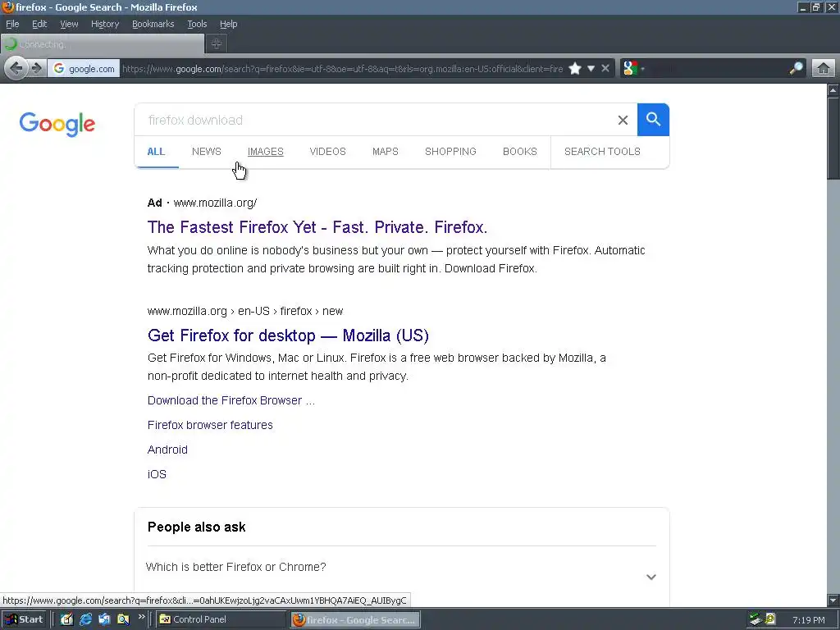The height and width of the screenshot is (630, 840).
Task: Bookmark this page with the star icon
Action: pyautogui.click(x=575, y=69)
